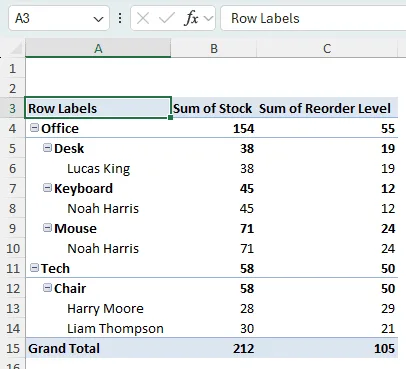Select the Harry Moore cell

(98, 308)
